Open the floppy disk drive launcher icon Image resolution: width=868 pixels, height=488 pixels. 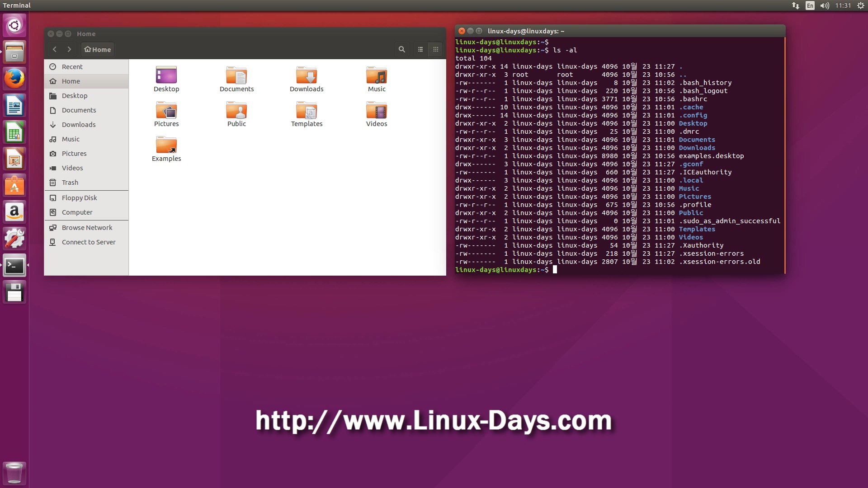tap(14, 292)
